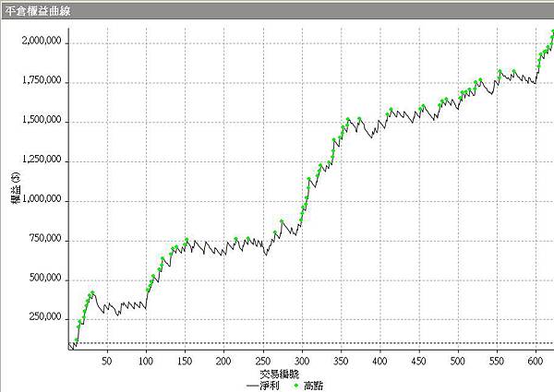
Task: Click the 平倉權益曲線 panel title
Action: 38,11
